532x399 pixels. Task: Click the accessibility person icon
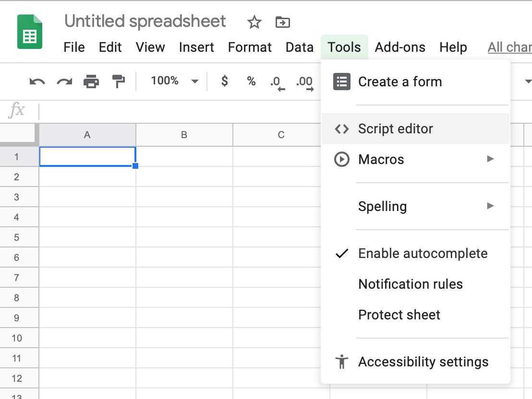(342, 362)
